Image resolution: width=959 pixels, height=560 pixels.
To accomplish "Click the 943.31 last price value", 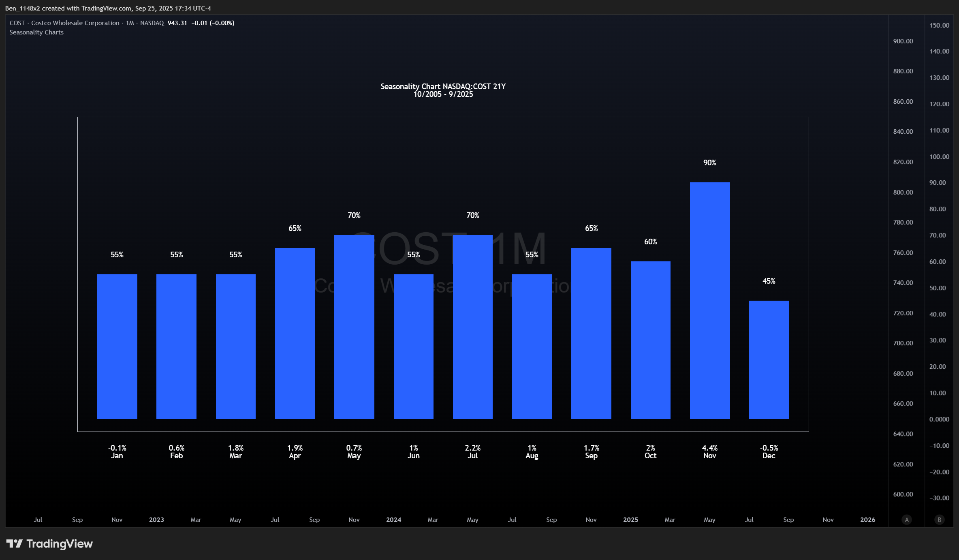I will tap(177, 23).
